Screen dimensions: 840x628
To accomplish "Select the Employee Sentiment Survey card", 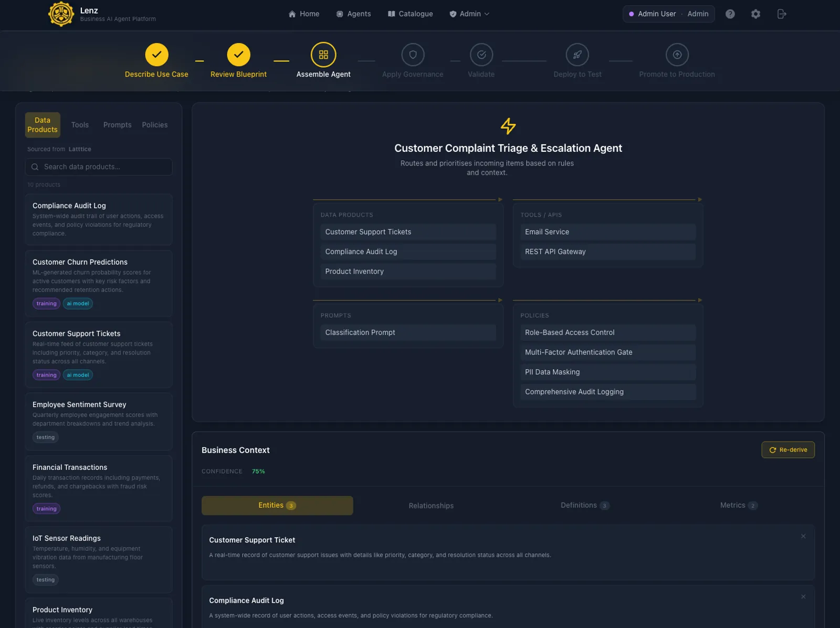I will click(99, 422).
